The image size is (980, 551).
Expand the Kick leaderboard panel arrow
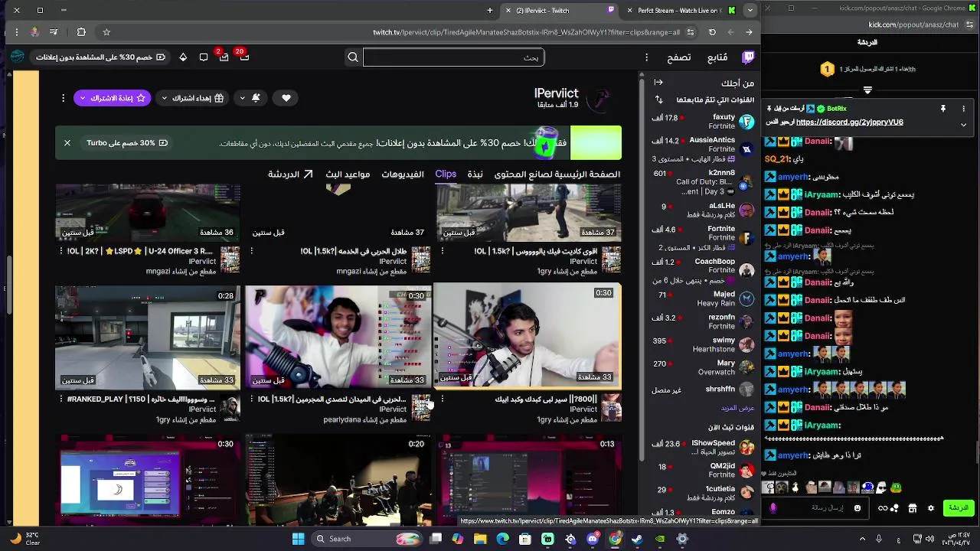(867, 90)
